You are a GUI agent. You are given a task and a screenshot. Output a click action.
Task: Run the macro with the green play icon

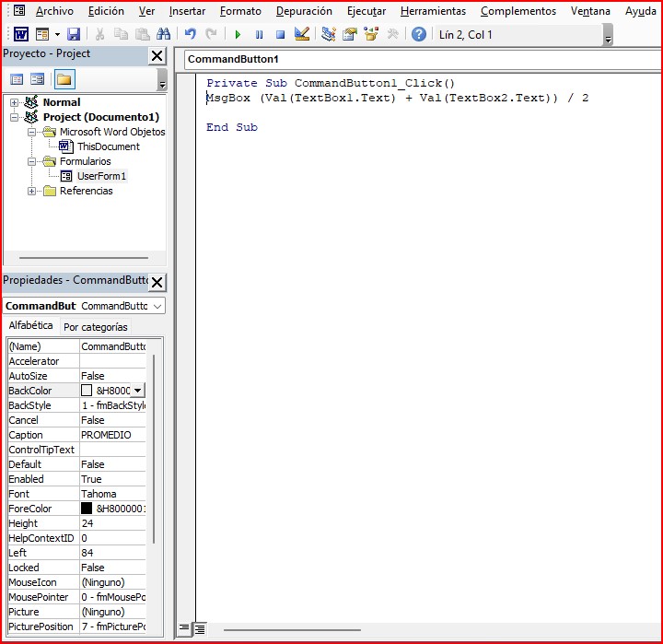point(238,35)
